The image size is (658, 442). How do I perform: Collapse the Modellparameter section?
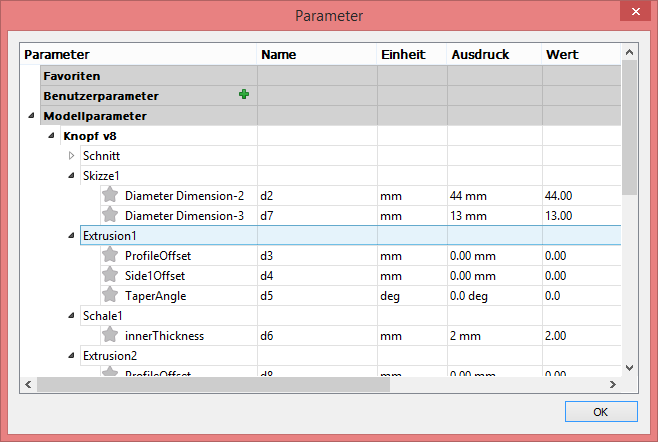(33, 116)
